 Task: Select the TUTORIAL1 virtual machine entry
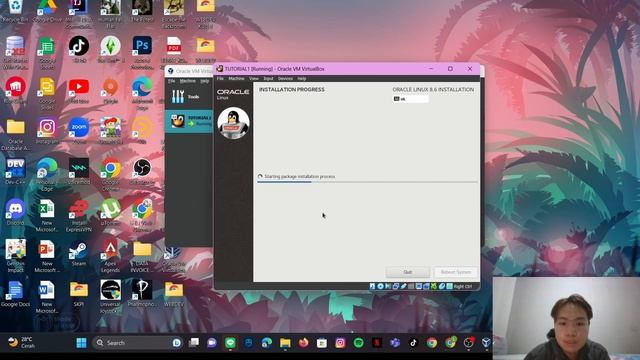click(x=189, y=121)
